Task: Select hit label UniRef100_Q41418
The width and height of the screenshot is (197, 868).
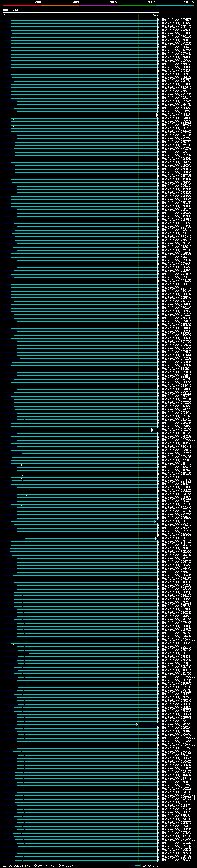Action: click(x=177, y=419)
